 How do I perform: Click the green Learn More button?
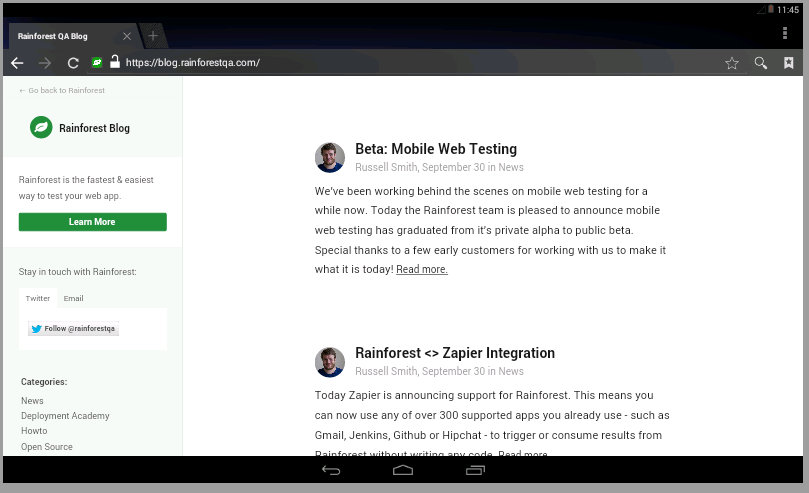[x=93, y=222]
